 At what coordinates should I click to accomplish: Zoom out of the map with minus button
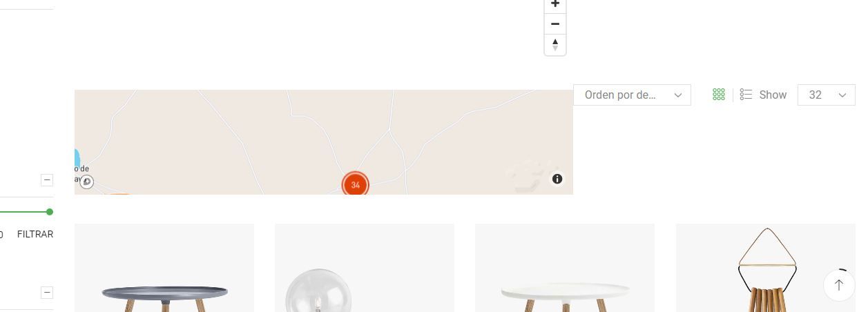[x=555, y=24]
